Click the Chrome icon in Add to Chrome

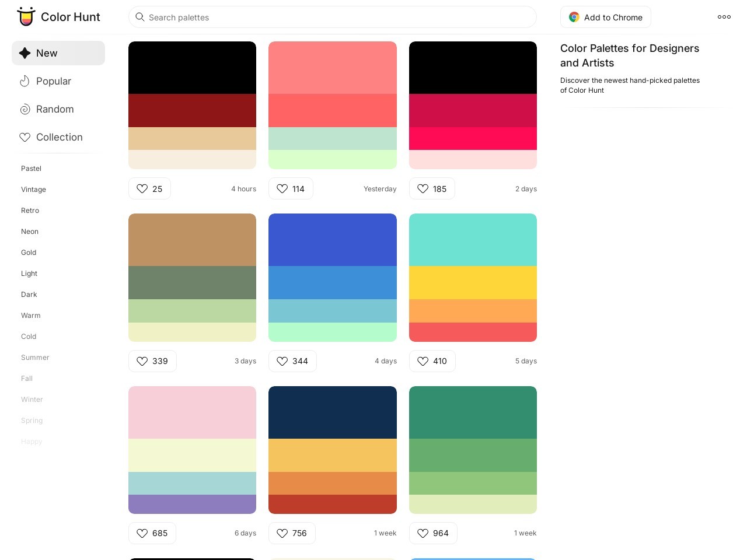pyautogui.click(x=574, y=17)
